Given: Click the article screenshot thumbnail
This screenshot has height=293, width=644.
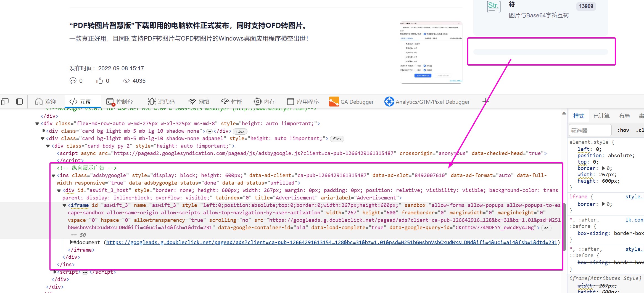Looking at the screenshot, I should coord(431,52).
